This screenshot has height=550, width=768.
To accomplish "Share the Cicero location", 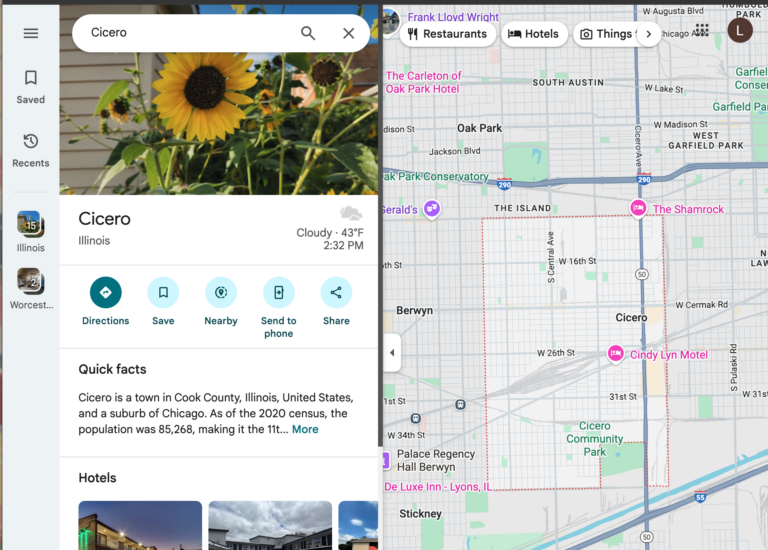I will coord(336,293).
